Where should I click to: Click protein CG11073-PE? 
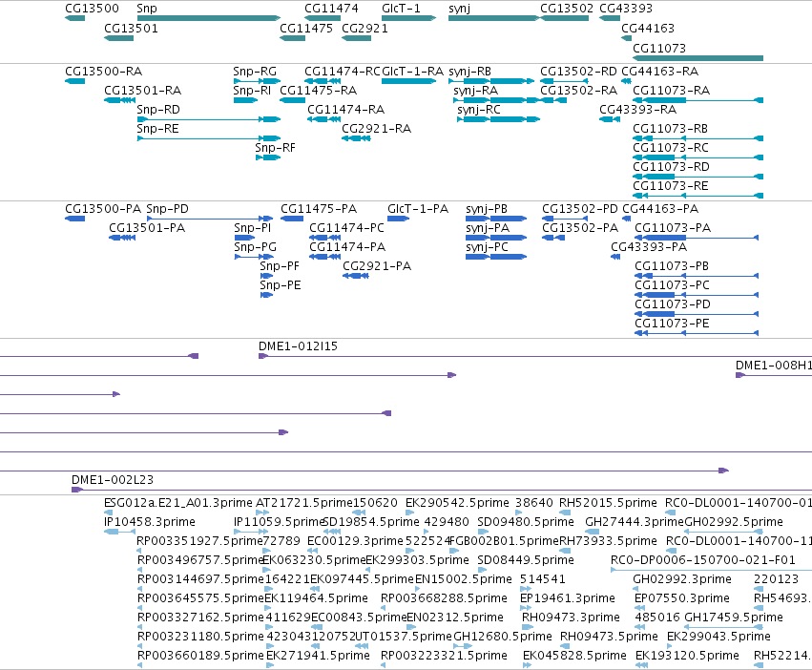tap(697, 333)
